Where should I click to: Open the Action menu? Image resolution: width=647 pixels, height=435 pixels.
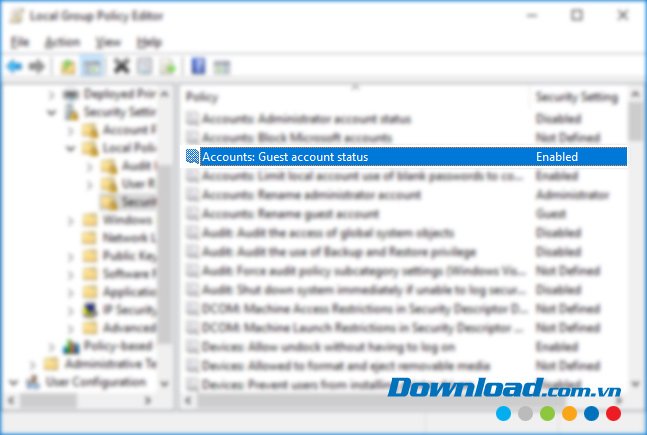62,42
